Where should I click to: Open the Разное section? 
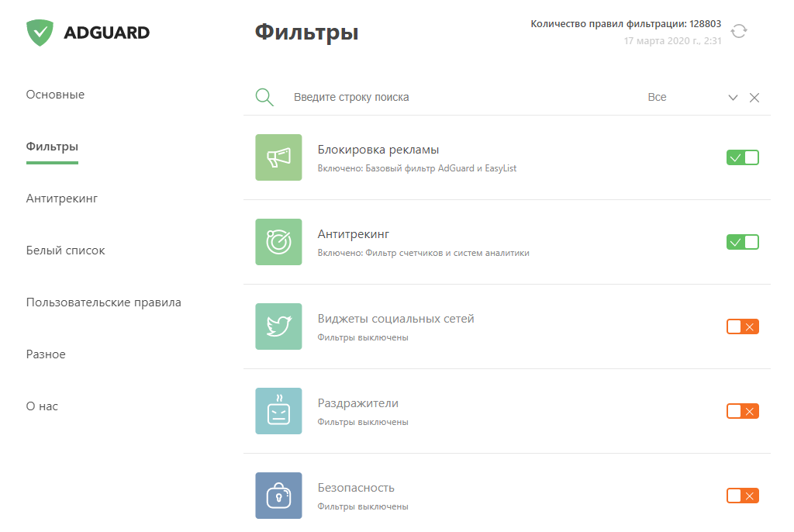coord(46,354)
